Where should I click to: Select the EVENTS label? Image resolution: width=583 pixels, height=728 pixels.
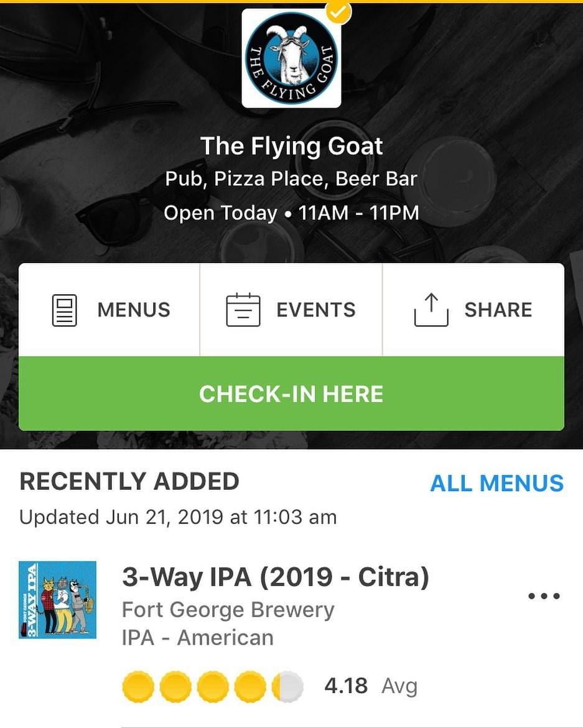316,310
